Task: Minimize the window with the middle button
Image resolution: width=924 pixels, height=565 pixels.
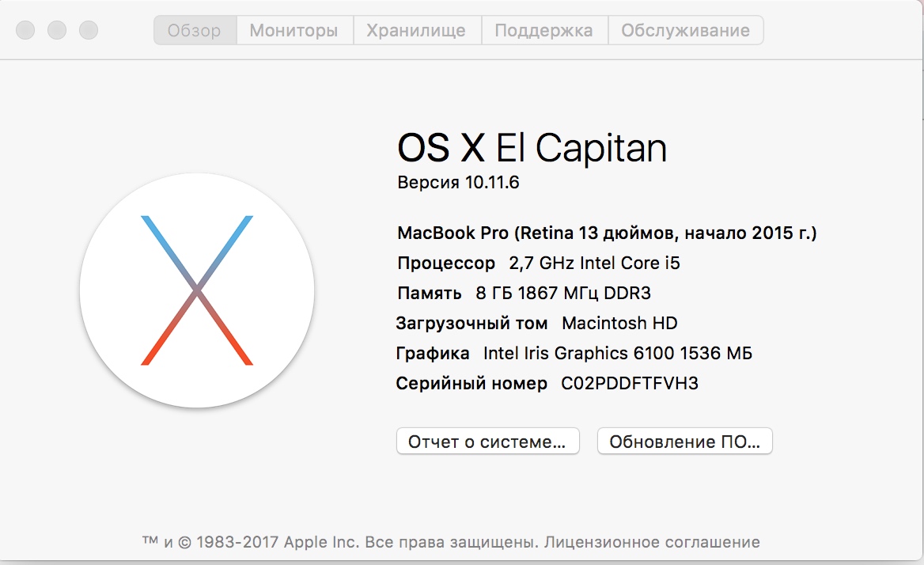Action: click(x=57, y=31)
